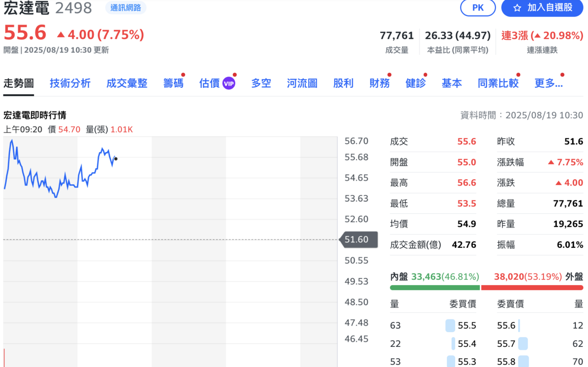Open the 成交彙整 tab
The height and width of the screenshot is (367, 588).
[127, 83]
